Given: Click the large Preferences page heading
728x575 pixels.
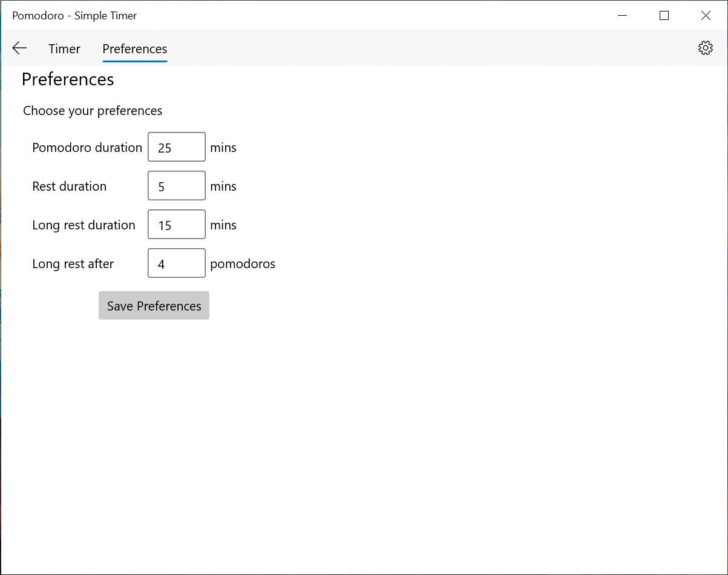Looking at the screenshot, I should tap(68, 79).
